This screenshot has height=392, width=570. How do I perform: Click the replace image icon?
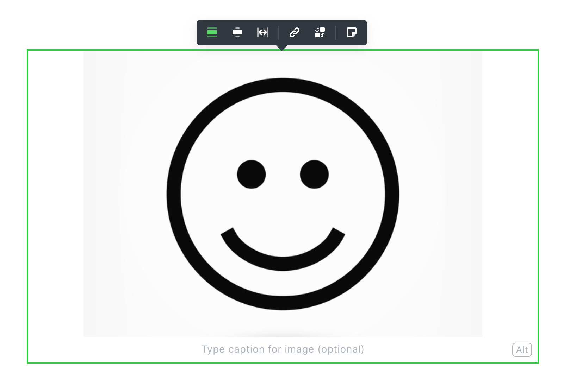coord(320,33)
